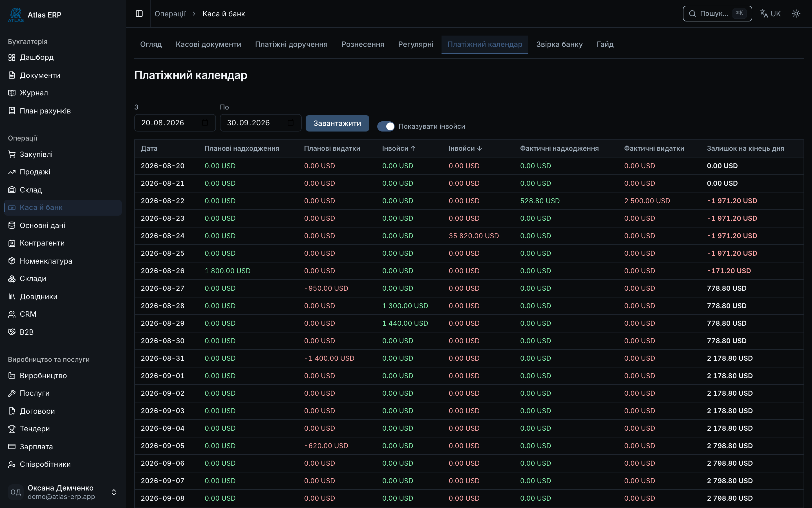Click the 35 820.00 USD invoice cell

coord(473,236)
